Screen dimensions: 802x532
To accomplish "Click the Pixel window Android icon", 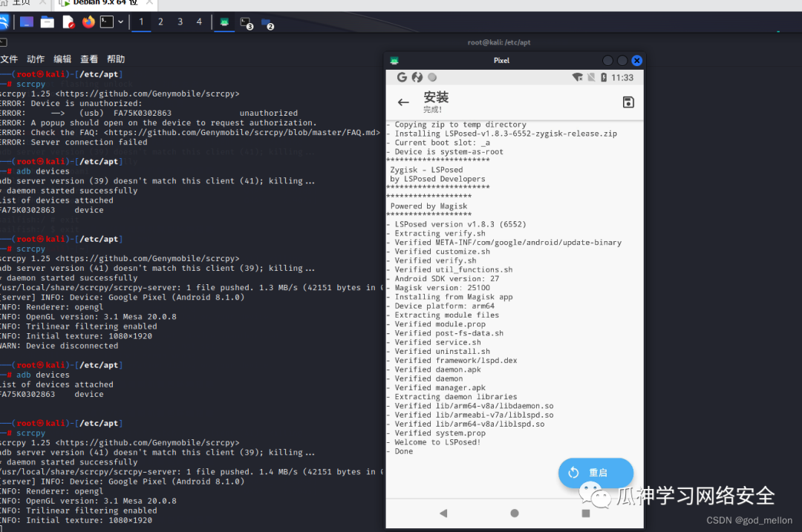I will [x=394, y=60].
